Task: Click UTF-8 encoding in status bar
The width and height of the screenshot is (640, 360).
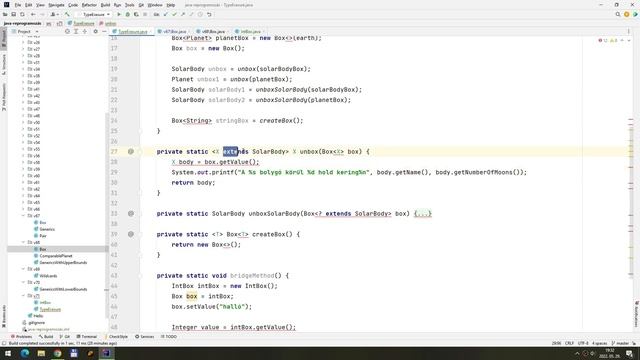Action: 583,343
